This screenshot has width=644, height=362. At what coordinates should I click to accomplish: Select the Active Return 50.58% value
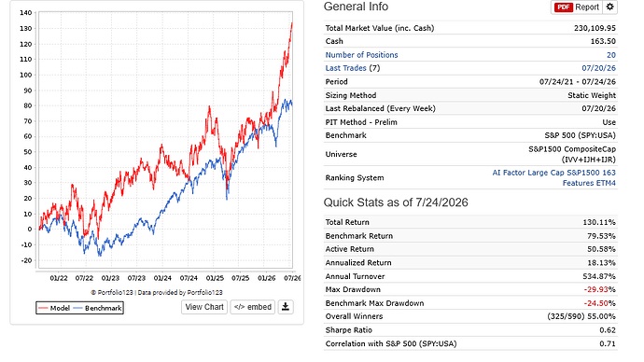coord(601,249)
